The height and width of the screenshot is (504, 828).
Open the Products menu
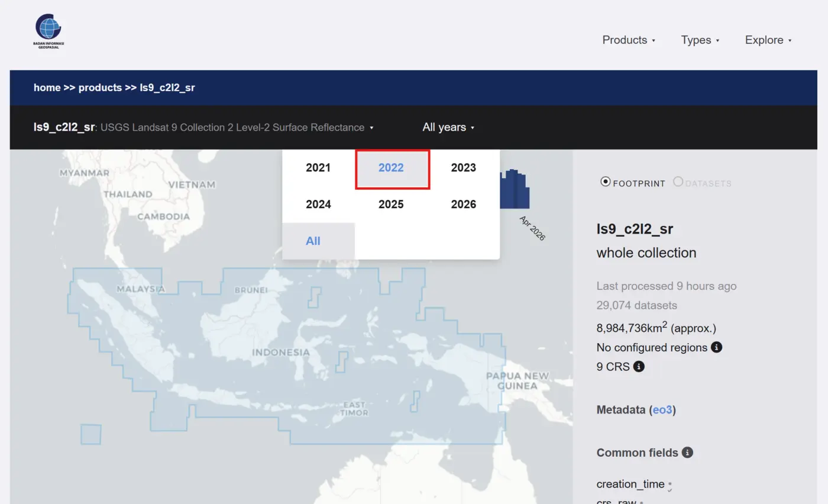[x=629, y=40]
